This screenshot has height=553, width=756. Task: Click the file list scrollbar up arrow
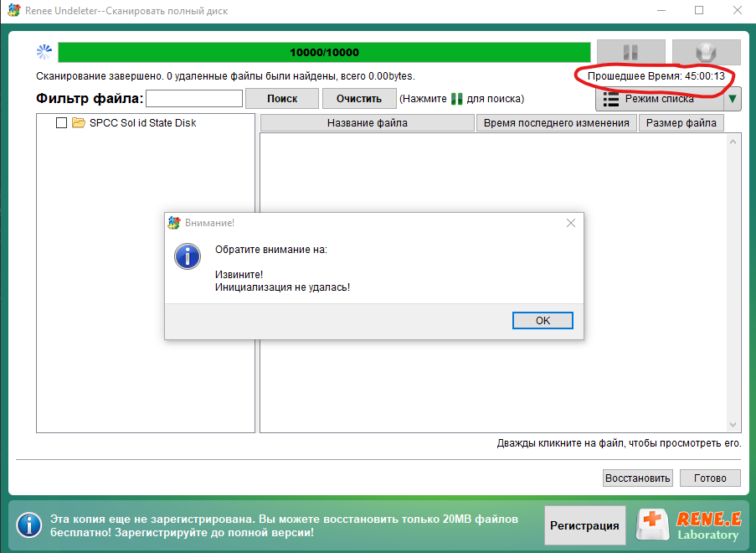click(x=733, y=142)
